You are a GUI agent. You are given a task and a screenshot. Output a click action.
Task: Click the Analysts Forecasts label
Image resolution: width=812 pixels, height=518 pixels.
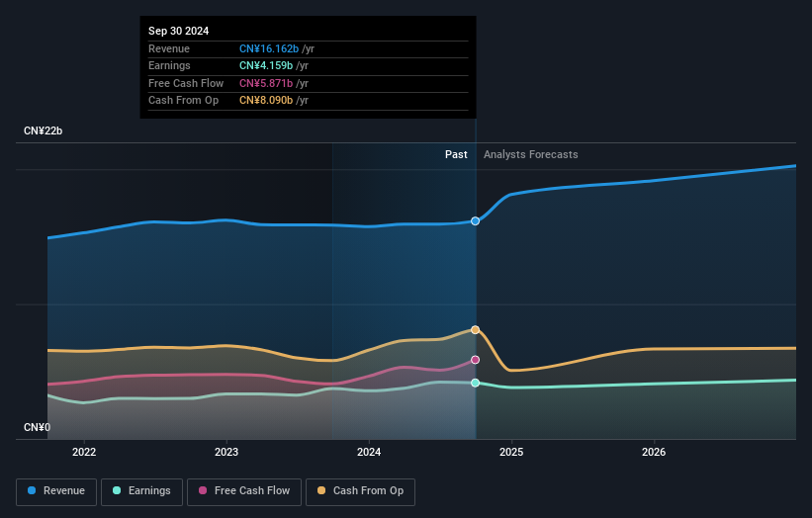click(x=531, y=154)
